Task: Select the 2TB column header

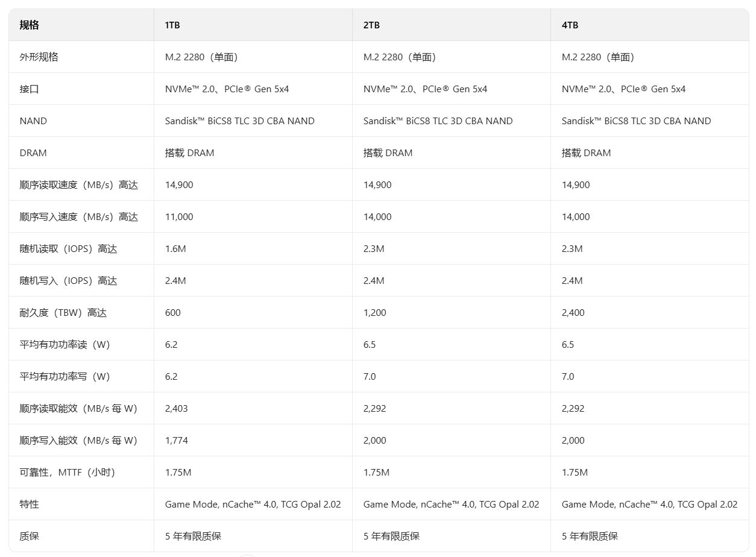Action: (x=371, y=25)
